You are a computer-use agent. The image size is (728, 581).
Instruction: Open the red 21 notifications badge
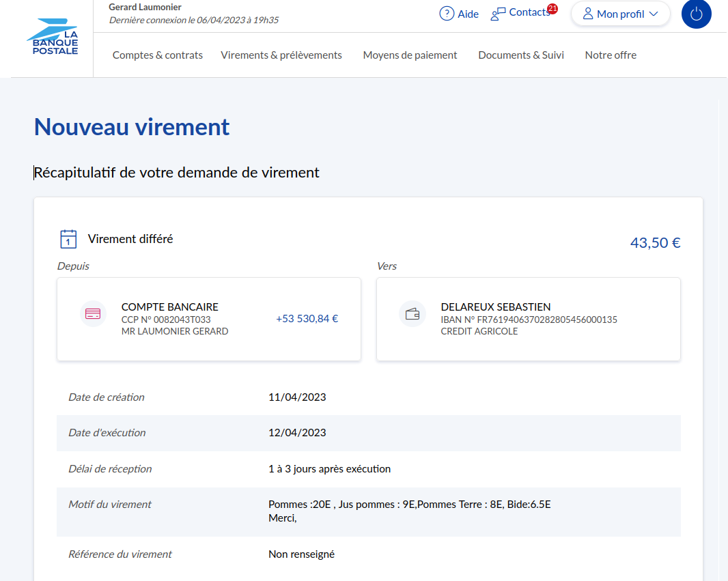point(552,9)
